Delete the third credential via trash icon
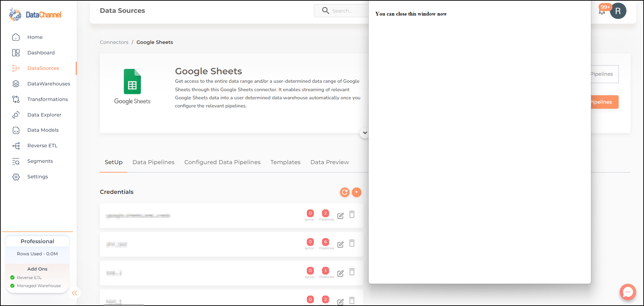Screen dimensions: 644x306 (x=352, y=272)
